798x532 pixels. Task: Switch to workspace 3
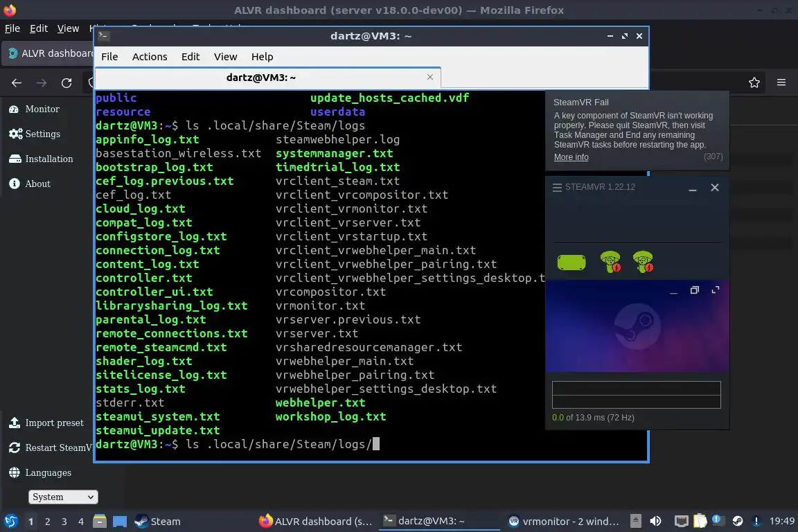(64, 522)
